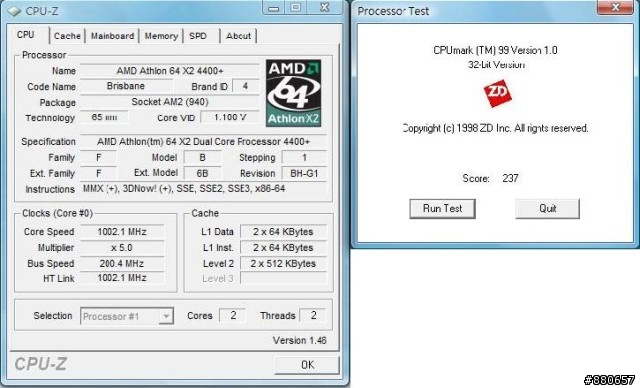Click the Bus Speed value 200.4 MHz
Screen dimensions: 640x388
[x=122, y=264]
